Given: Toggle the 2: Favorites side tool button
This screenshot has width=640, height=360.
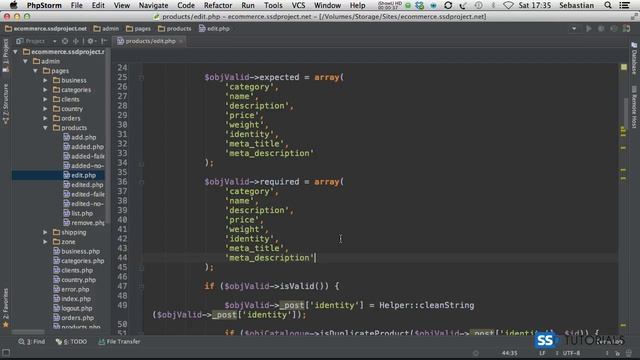Looking at the screenshot, I should (x=5, y=307).
